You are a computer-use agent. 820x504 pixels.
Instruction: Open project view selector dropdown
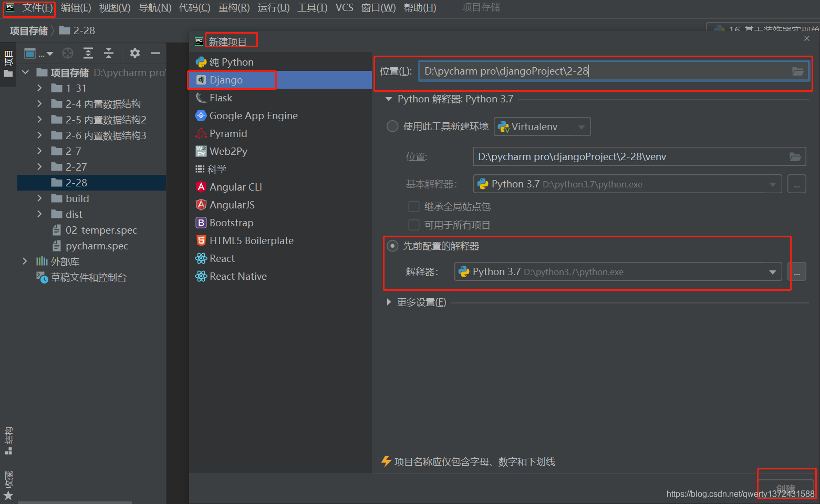coord(39,53)
